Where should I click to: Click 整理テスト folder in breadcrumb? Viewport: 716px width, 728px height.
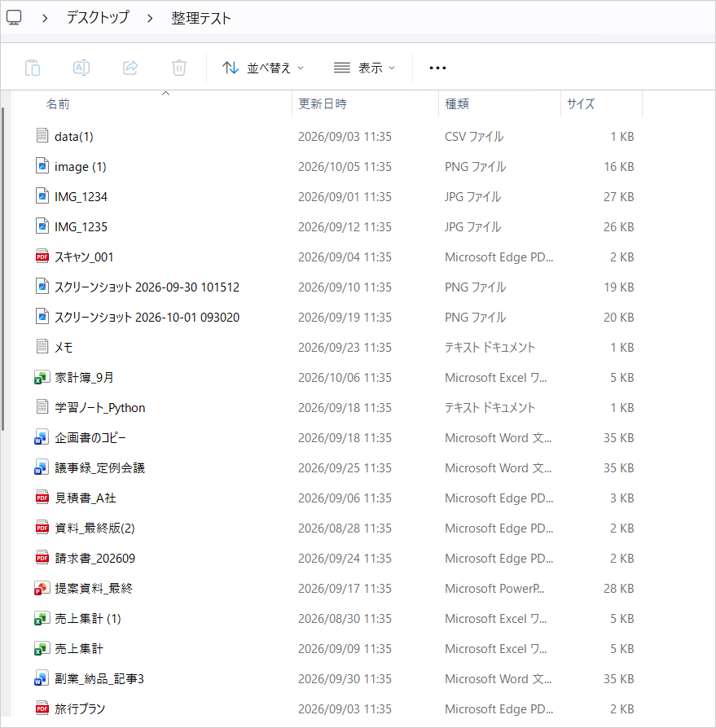click(201, 18)
